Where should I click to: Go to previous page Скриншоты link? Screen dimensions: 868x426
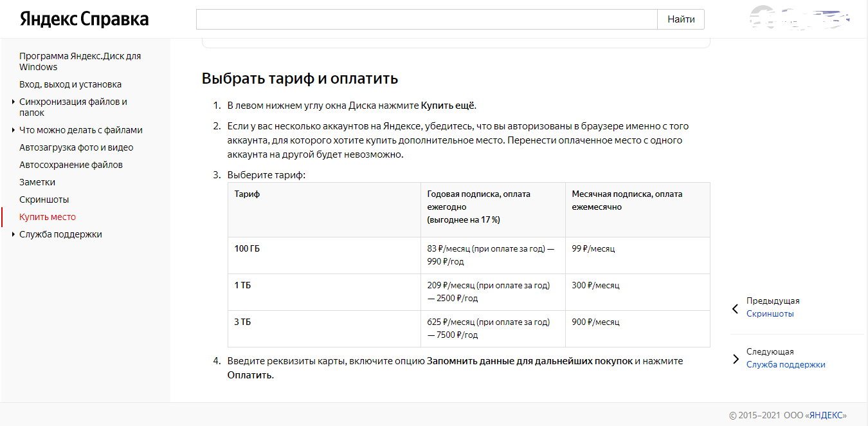tap(770, 313)
